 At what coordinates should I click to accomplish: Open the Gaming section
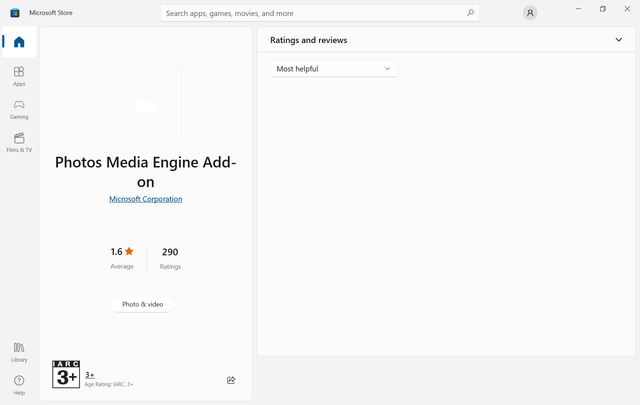pos(19,109)
